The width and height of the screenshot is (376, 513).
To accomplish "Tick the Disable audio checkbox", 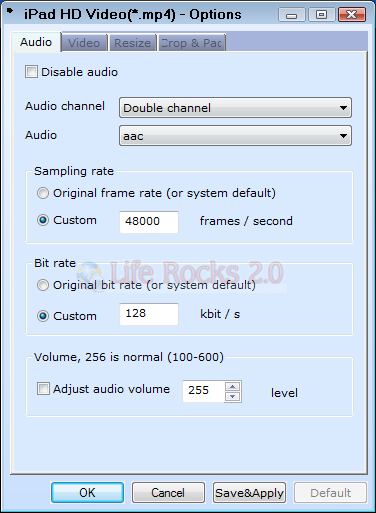I will click(31, 72).
